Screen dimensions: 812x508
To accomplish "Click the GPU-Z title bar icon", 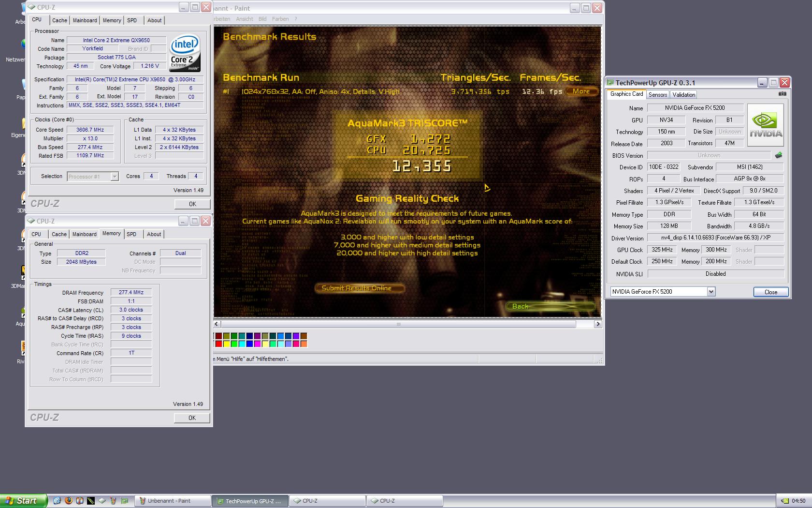I will coord(610,83).
